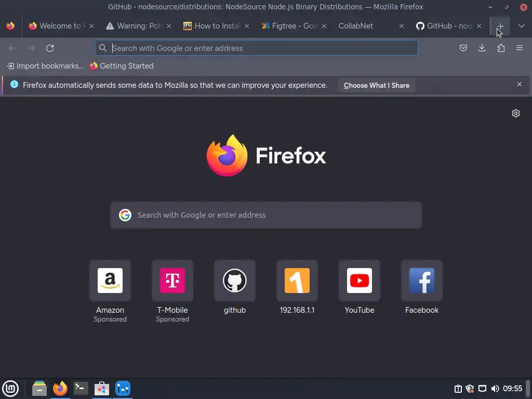Open network connection tray icon
Viewport: 532px width, 399px height.
pyautogui.click(x=482, y=389)
